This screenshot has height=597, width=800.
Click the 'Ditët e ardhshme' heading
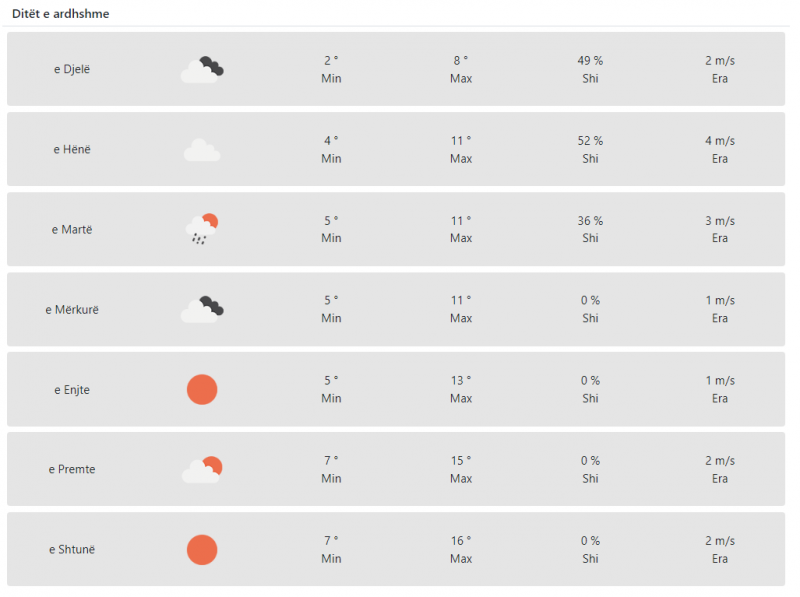(x=61, y=14)
